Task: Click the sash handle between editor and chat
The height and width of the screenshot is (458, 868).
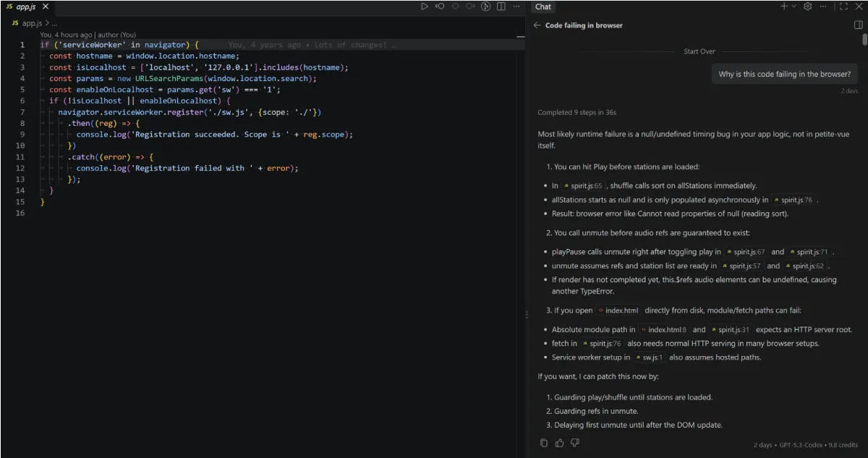Action: click(527, 313)
